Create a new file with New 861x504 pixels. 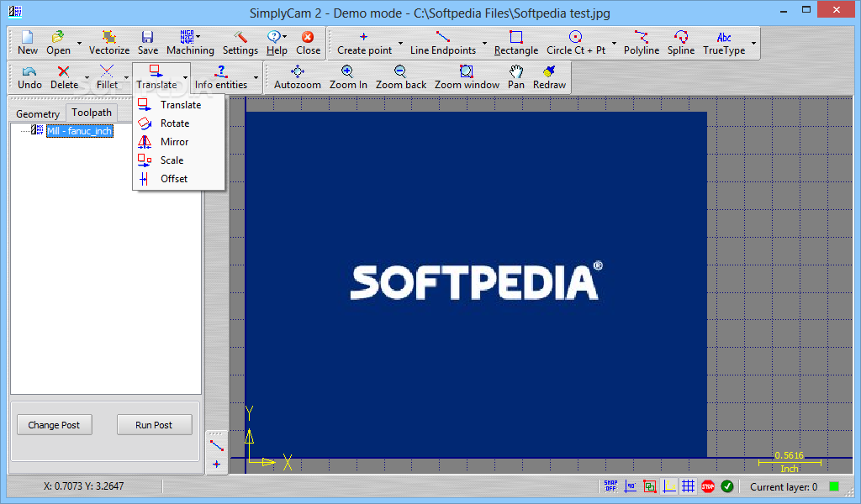point(28,43)
